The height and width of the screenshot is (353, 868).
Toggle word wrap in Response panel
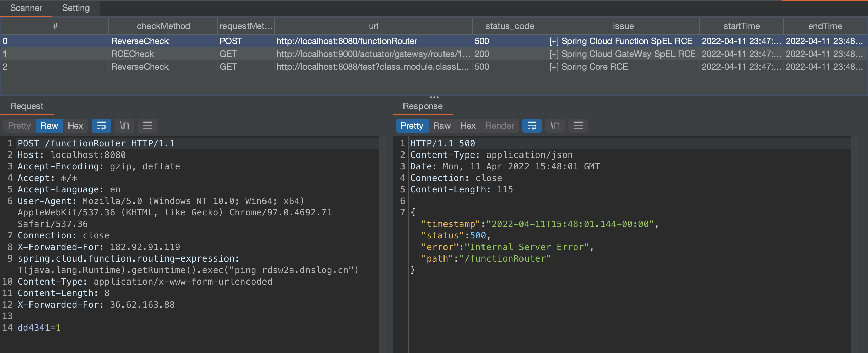(532, 126)
